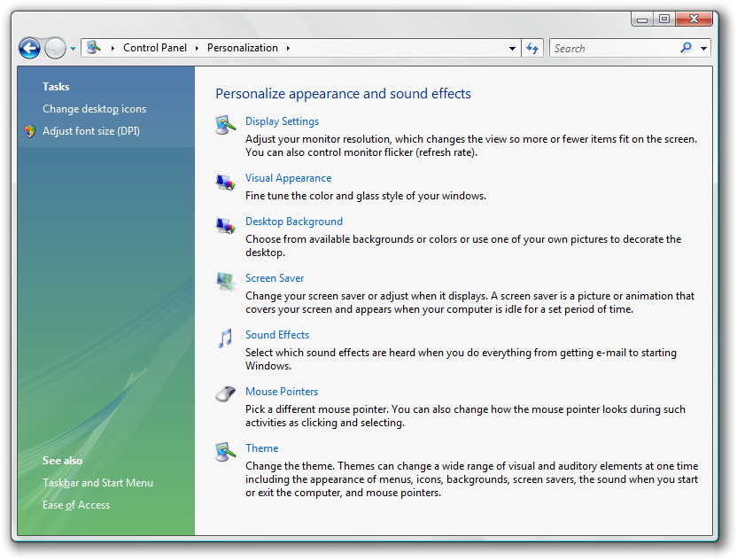This screenshot has height=560, width=737.
Task: Click the Theme icon
Action: pyautogui.click(x=226, y=452)
